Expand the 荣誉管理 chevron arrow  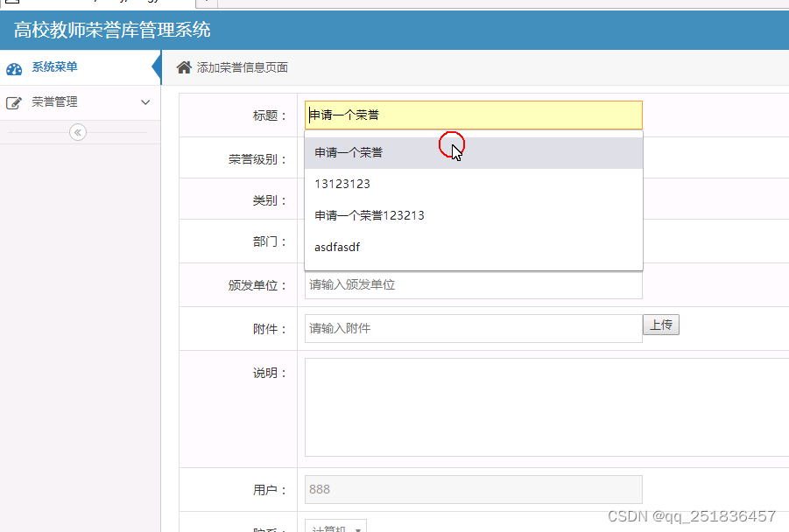pos(145,102)
